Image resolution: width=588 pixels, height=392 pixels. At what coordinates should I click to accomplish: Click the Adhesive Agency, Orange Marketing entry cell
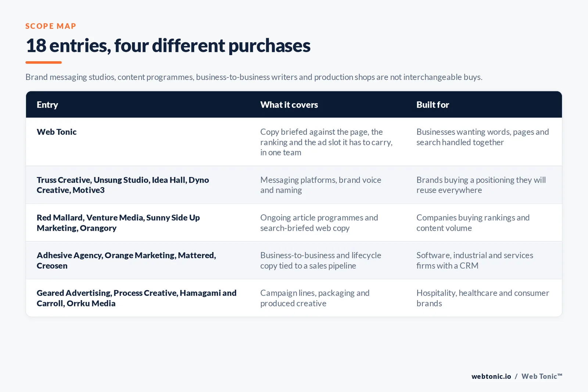pos(126,260)
